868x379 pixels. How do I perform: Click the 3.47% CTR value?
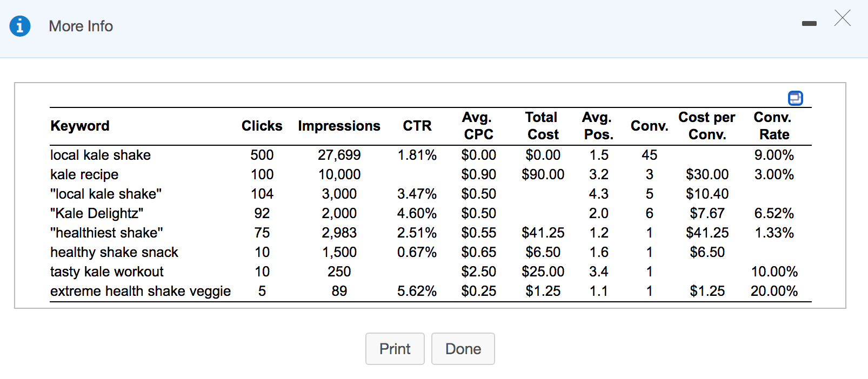[417, 194]
